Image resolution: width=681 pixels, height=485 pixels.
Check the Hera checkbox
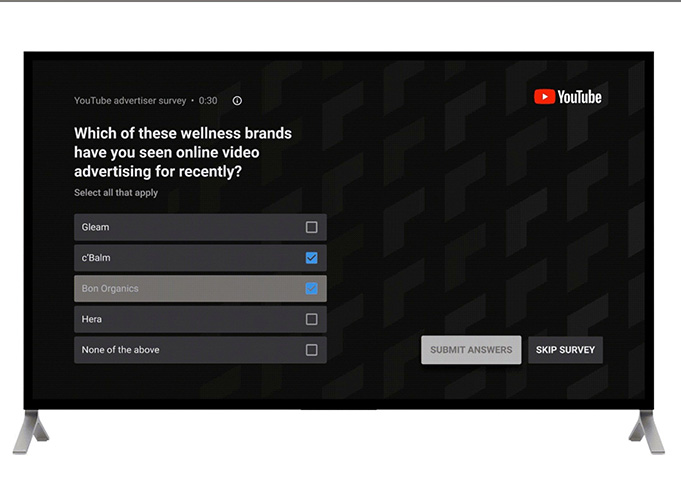(x=311, y=319)
